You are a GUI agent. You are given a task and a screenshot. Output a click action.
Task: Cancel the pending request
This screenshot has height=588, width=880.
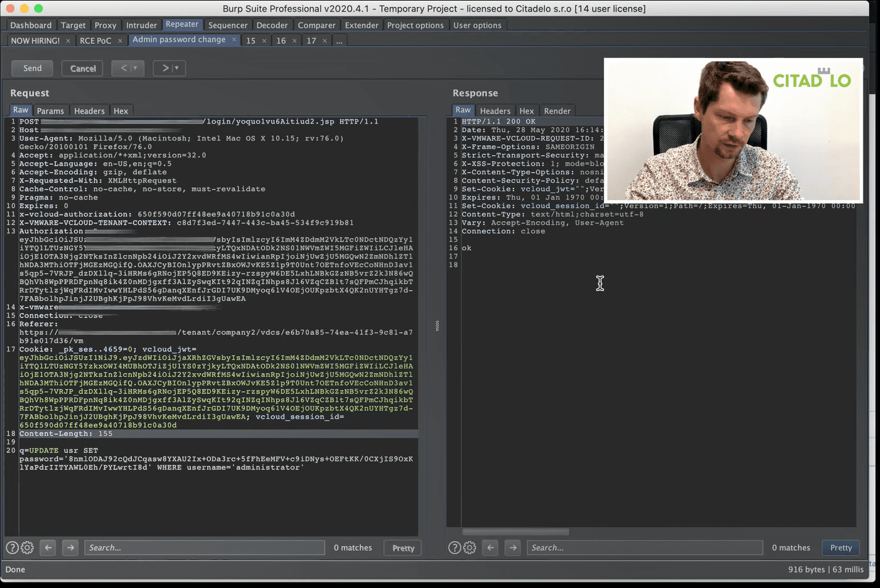tap(83, 68)
